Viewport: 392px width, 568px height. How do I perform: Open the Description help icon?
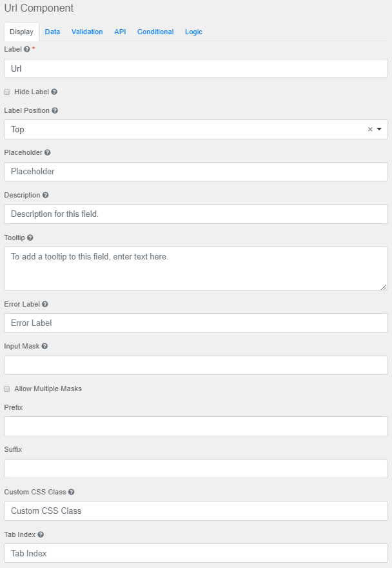coord(44,195)
